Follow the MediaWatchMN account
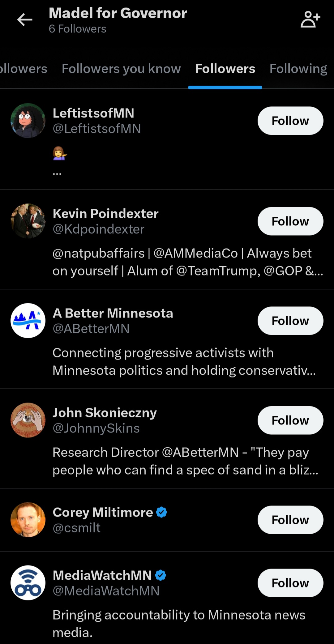The width and height of the screenshot is (334, 644). pos(290,583)
